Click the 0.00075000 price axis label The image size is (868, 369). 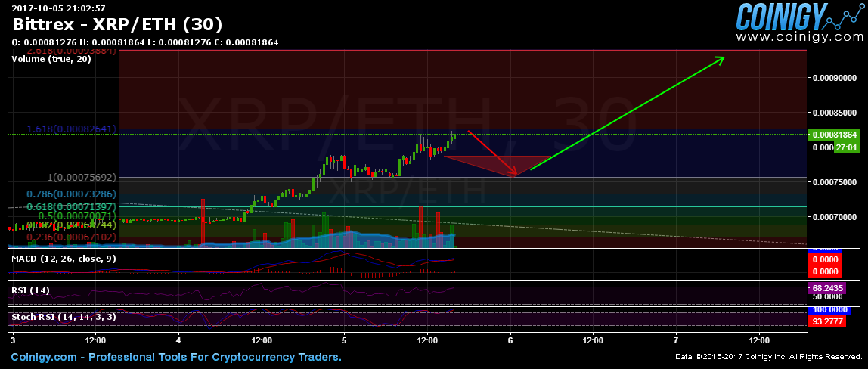point(835,182)
